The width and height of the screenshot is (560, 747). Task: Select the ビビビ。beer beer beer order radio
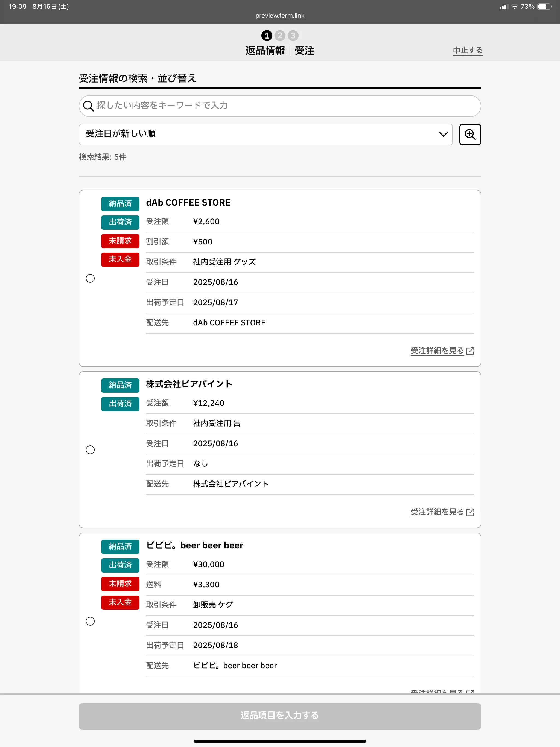tap(90, 621)
